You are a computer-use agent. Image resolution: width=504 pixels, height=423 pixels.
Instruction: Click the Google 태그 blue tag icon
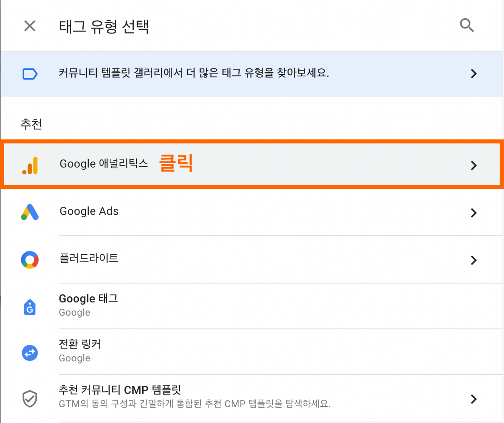(30, 307)
